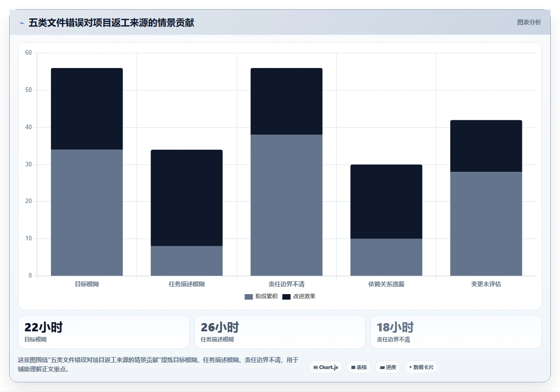560x392 pixels.
Task: Click the description paragraph below the cards
Action: (158, 364)
